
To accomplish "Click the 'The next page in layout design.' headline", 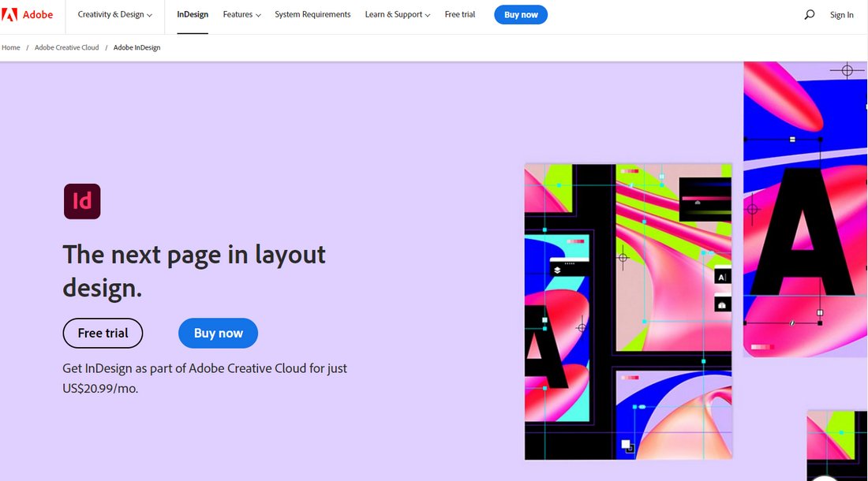I will (194, 271).
